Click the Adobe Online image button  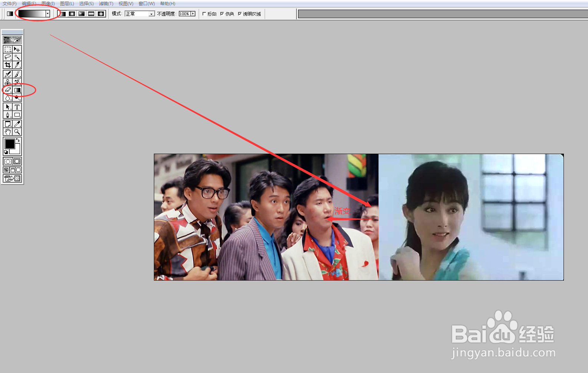[12, 40]
